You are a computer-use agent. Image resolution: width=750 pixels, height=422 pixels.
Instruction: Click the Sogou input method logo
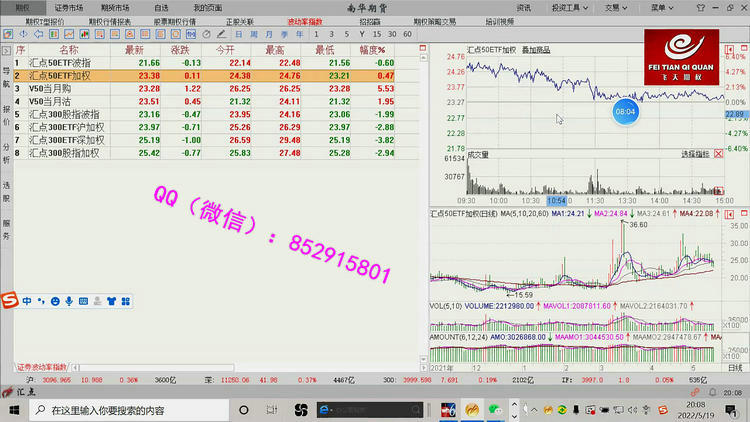point(10,300)
